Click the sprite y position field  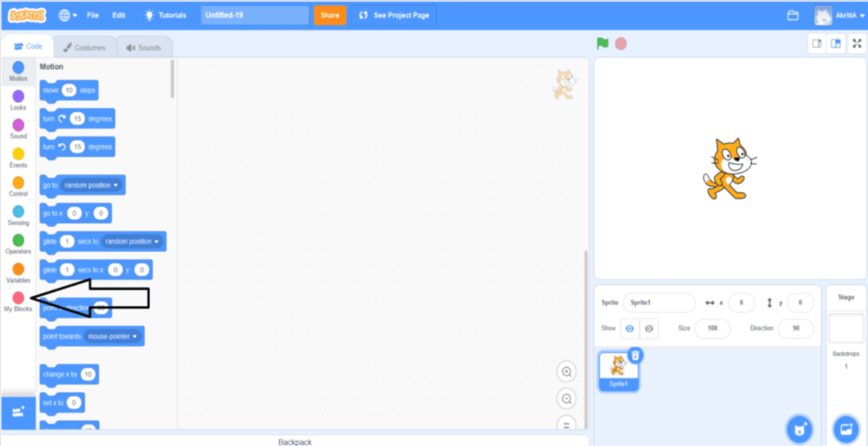[801, 303]
